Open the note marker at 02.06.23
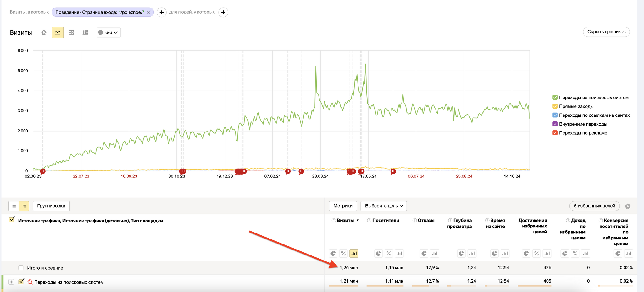Image resolution: width=644 pixels, height=292 pixels. [x=43, y=171]
